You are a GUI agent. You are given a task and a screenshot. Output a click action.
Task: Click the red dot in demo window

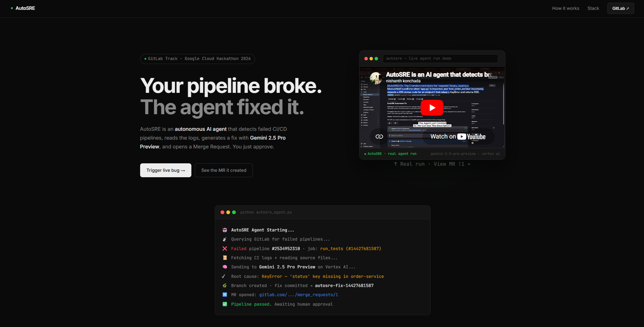[366, 59]
